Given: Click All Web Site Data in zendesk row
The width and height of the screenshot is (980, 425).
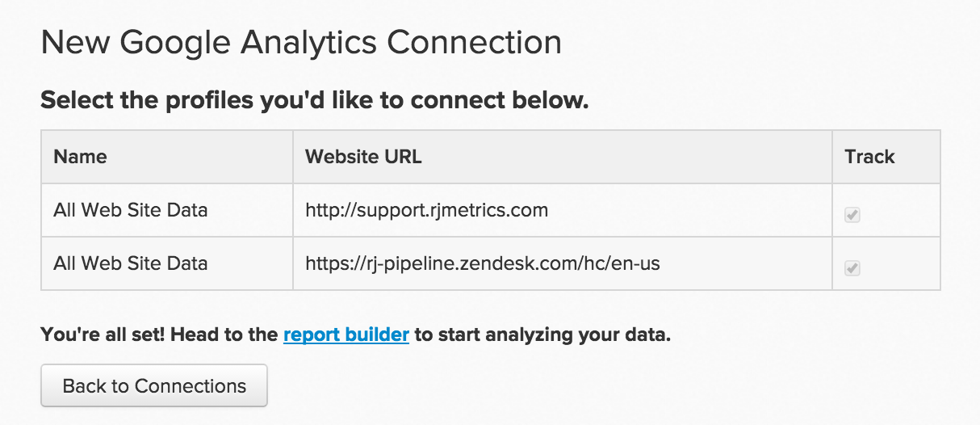Looking at the screenshot, I should pos(131,263).
